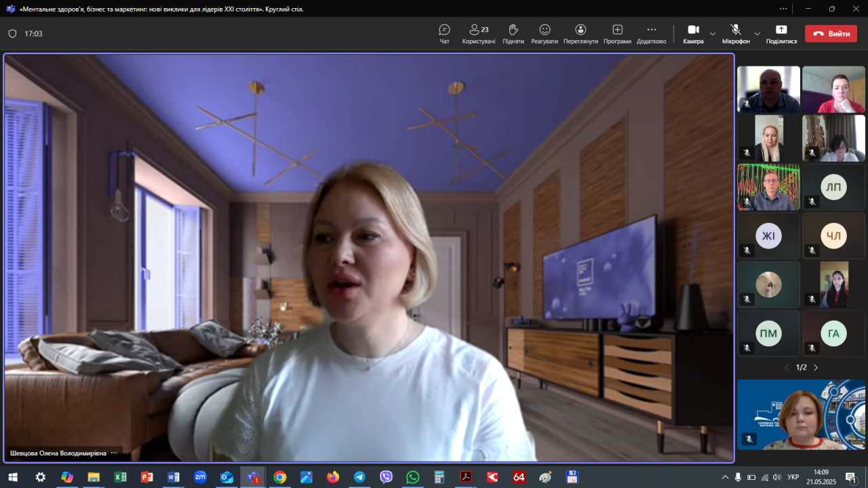Unmute the Мікрофон microphone

(x=736, y=34)
